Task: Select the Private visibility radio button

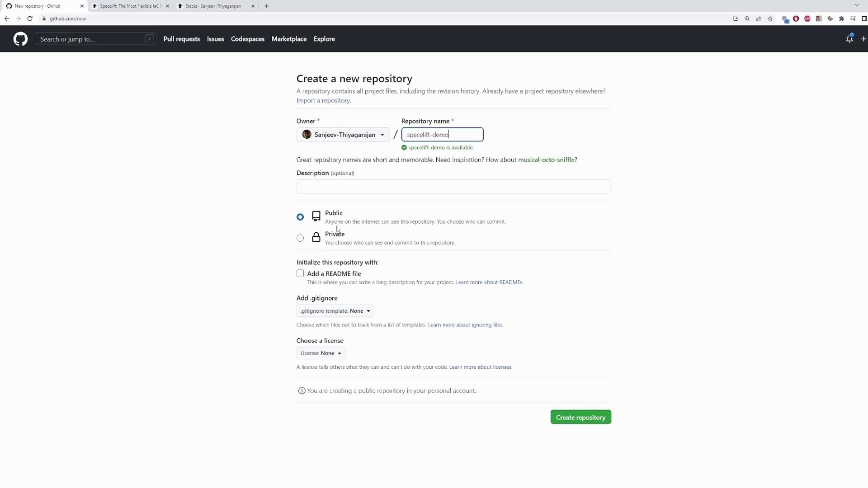Action: 300,238
